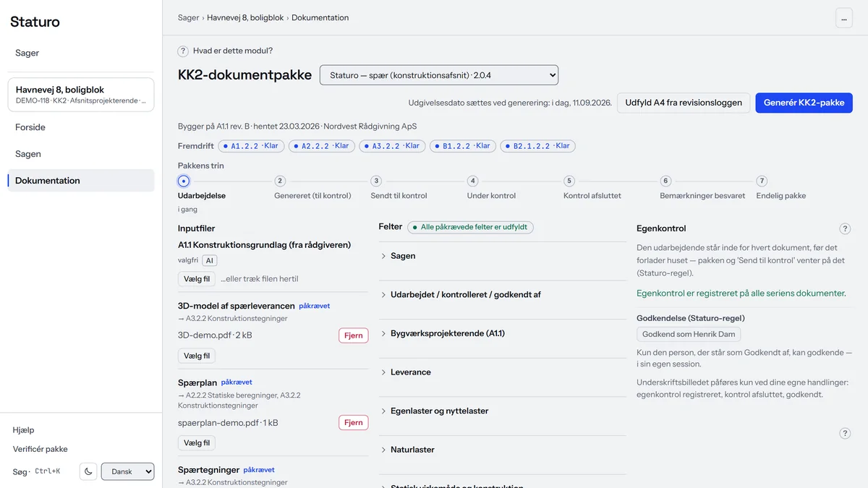Screen dimensions: 868x488
Task: Select step 4 Under kontrol
Action: tap(472, 181)
